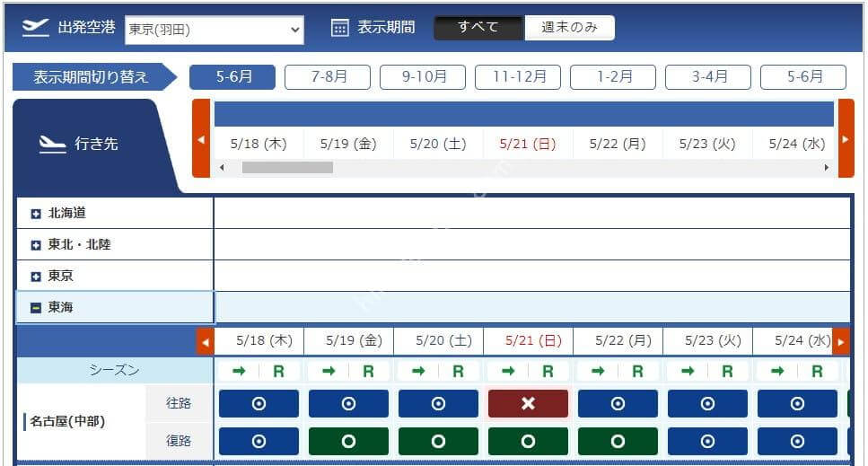Click the R season icon under 5/18
This screenshot has width=868, height=466.
[x=278, y=372]
